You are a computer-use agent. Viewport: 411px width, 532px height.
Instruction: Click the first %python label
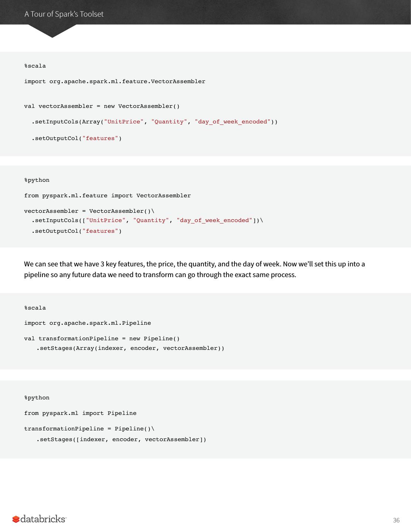coord(37,180)
